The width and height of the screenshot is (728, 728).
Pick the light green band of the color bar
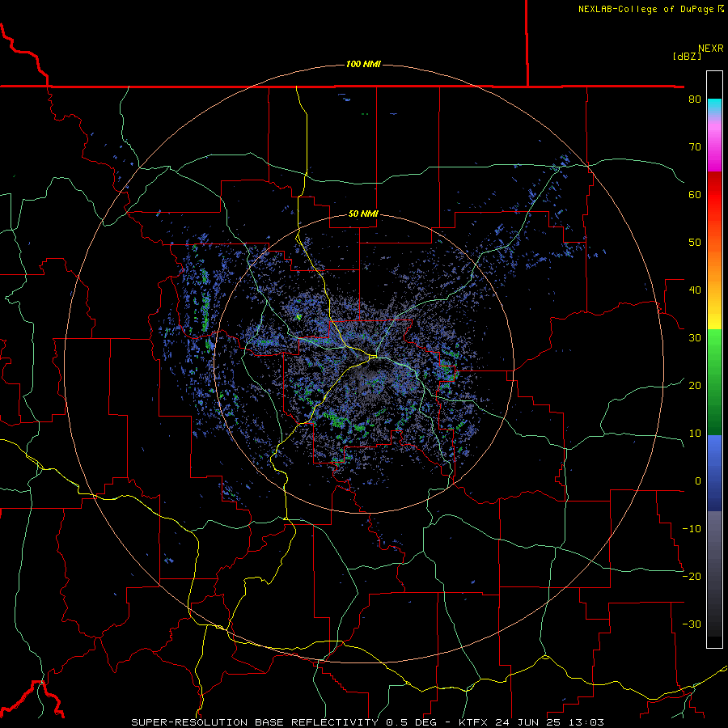pyautogui.click(x=714, y=346)
